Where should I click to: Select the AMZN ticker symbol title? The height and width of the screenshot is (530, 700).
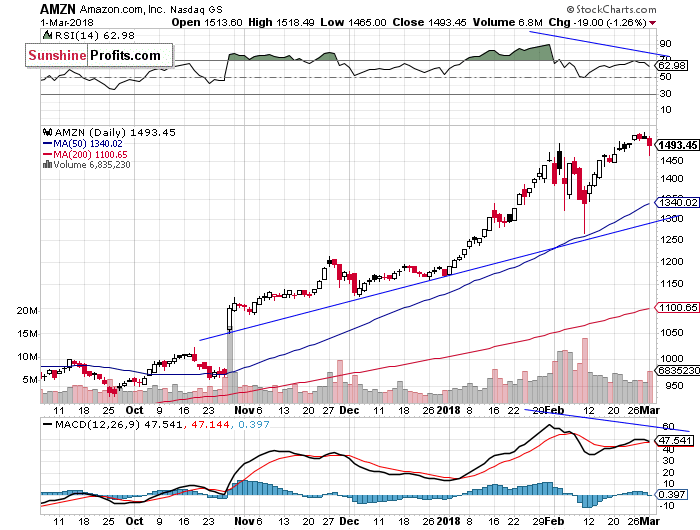click(58, 9)
